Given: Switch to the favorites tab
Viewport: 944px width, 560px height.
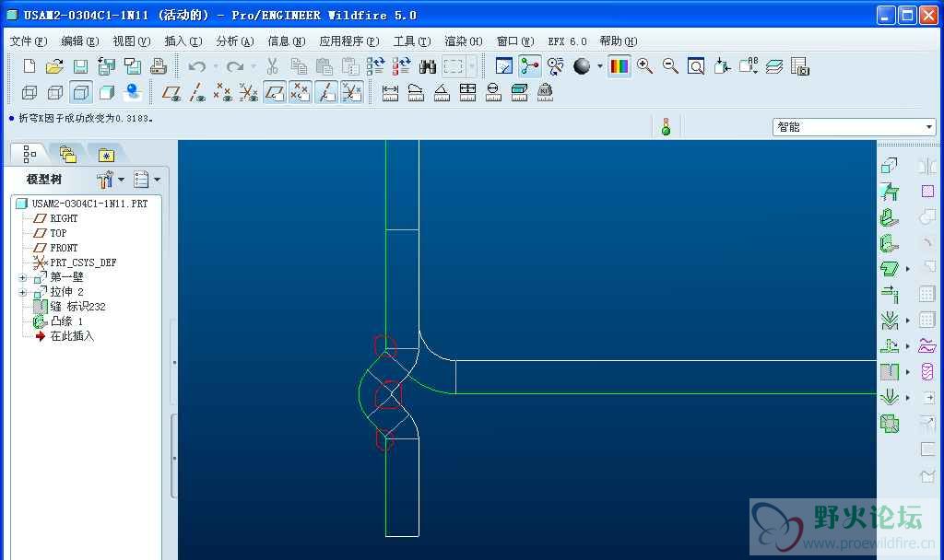Looking at the screenshot, I should pos(106,155).
